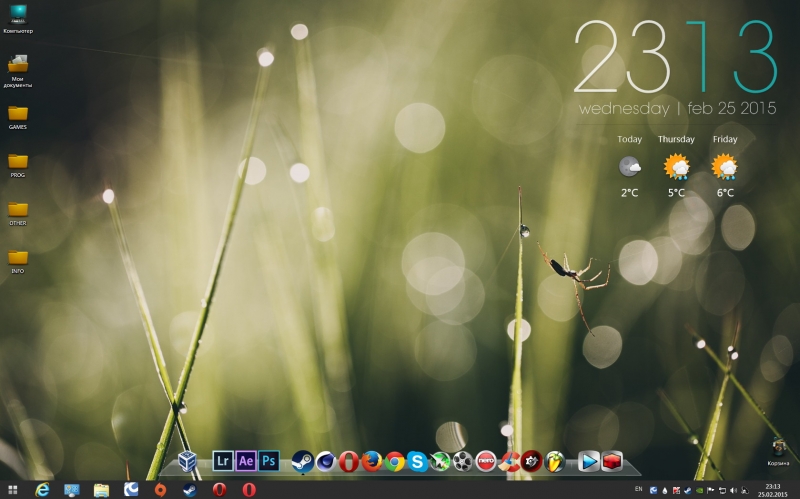The height and width of the screenshot is (499, 800).
Task: Open the Start menu
Action: 13,490
